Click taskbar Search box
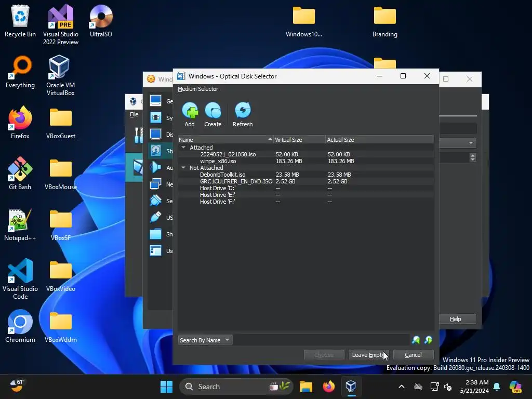Image resolution: width=532 pixels, height=399 pixels. 236,387
